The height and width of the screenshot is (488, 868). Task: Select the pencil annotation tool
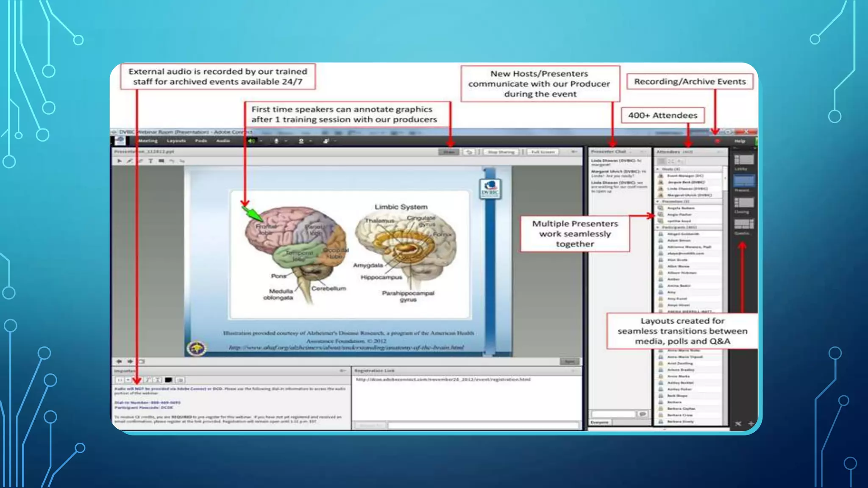[x=130, y=161]
